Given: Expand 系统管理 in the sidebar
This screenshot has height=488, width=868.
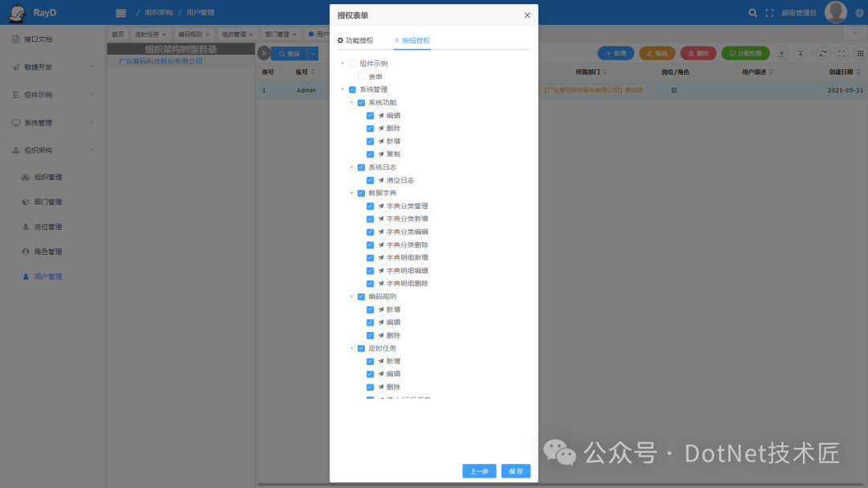Looking at the screenshot, I should [52, 122].
